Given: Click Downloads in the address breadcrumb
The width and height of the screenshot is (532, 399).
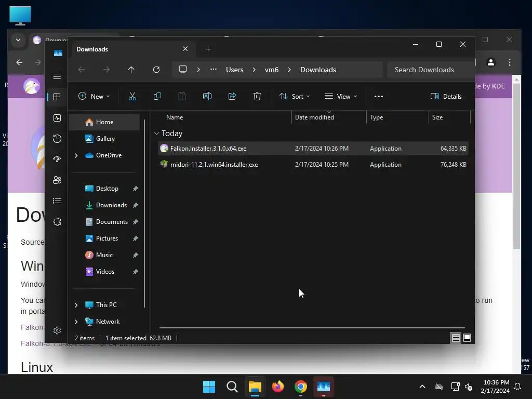Looking at the screenshot, I should click(x=318, y=70).
